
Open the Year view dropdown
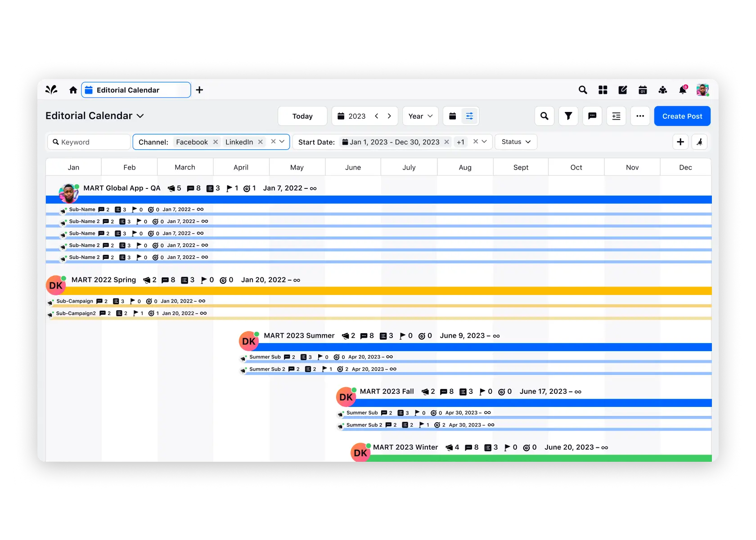420,116
